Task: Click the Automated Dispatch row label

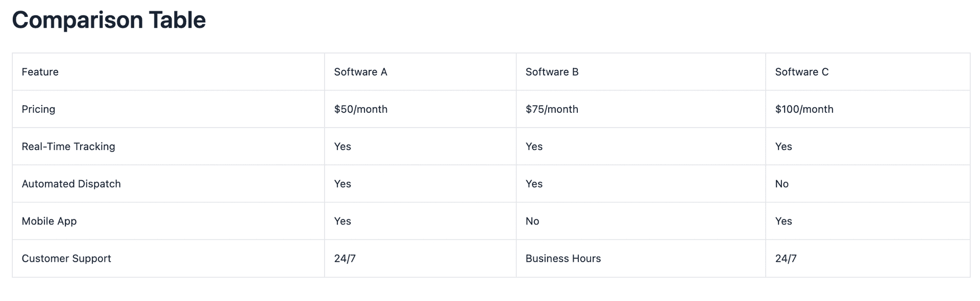Action: (168, 184)
